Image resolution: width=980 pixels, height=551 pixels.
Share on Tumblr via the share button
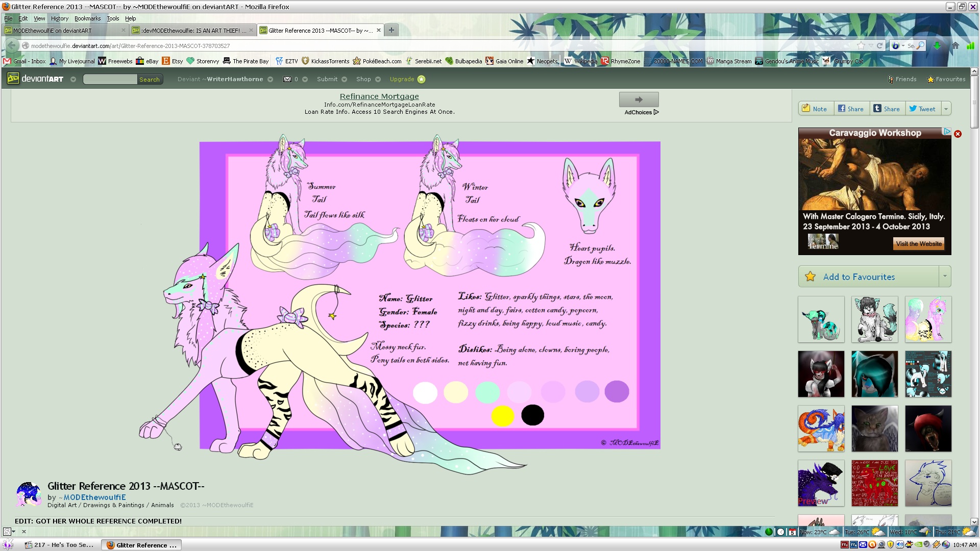coord(887,109)
